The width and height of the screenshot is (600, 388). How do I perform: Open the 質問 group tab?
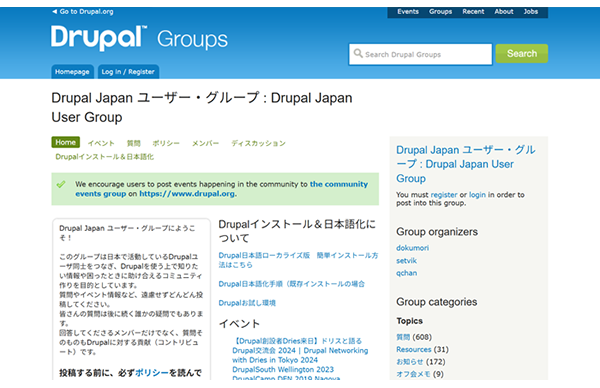[x=134, y=143]
